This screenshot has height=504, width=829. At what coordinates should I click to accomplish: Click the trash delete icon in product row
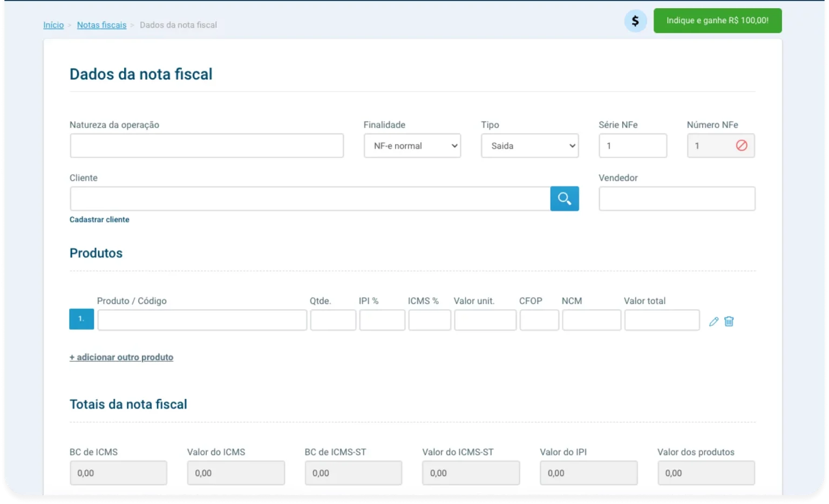pos(729,322)
